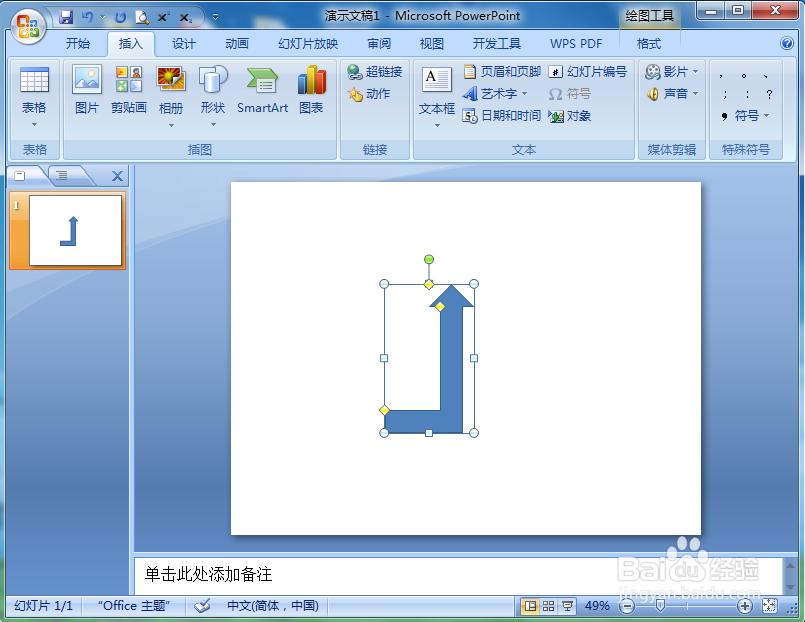Viewport: 805px width, 622px height.
Task: Click the green rotation handle of arrow
Action: pyautogui.click(x=429, y=259)
